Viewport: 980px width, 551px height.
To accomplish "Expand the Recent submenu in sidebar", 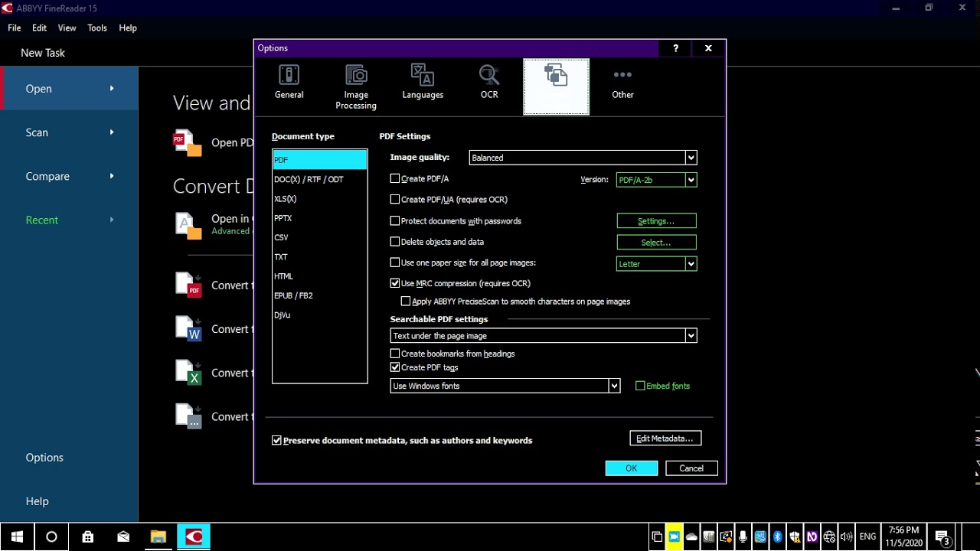I will coord(112,220).
